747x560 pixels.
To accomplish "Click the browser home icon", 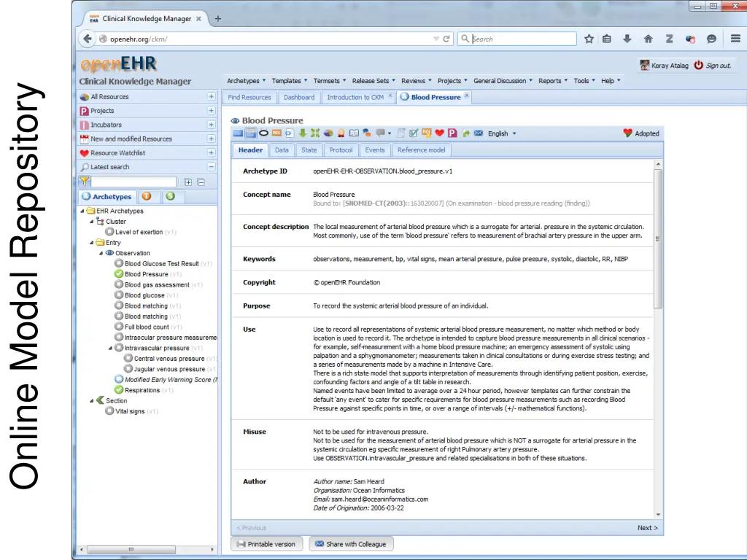I will tap(648, 39).
